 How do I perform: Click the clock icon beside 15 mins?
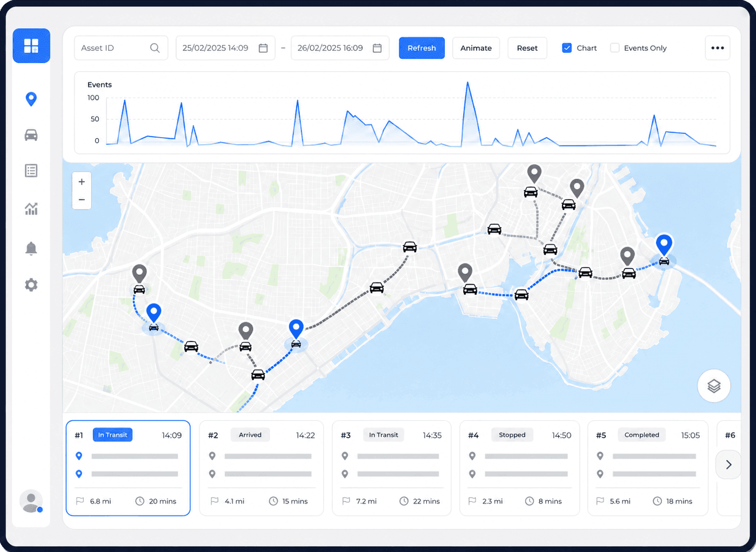coord(273,501)
